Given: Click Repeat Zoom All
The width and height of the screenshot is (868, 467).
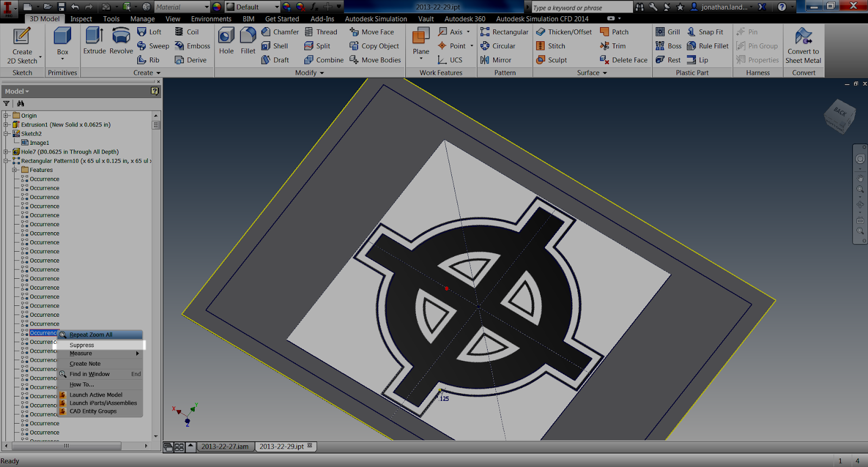Looking at the screenshot, I should click(x=100, y=335).
